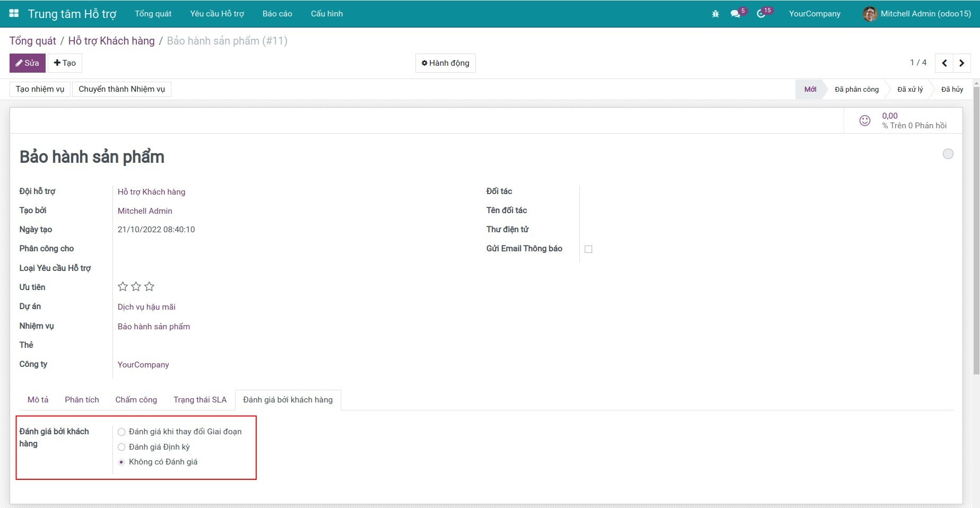The image size is (980, 508).
Task: Open the activities clock icon
Action: [761, 14]
